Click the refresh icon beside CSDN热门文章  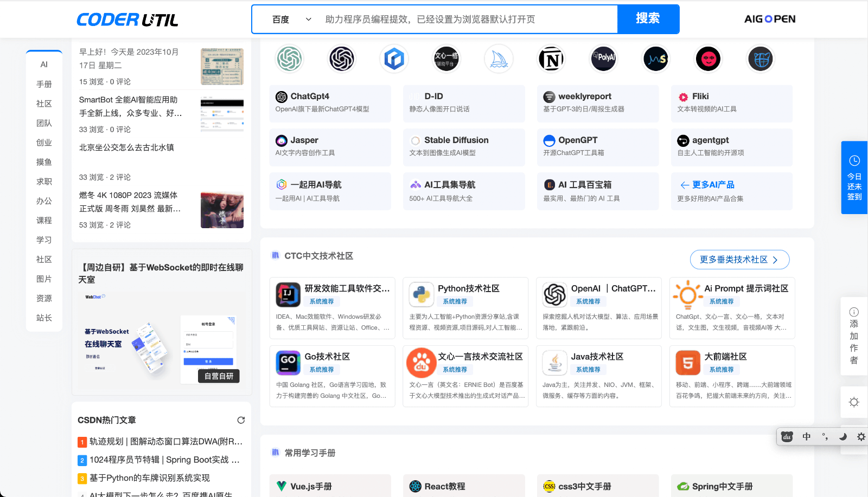[x=241, y=419]
